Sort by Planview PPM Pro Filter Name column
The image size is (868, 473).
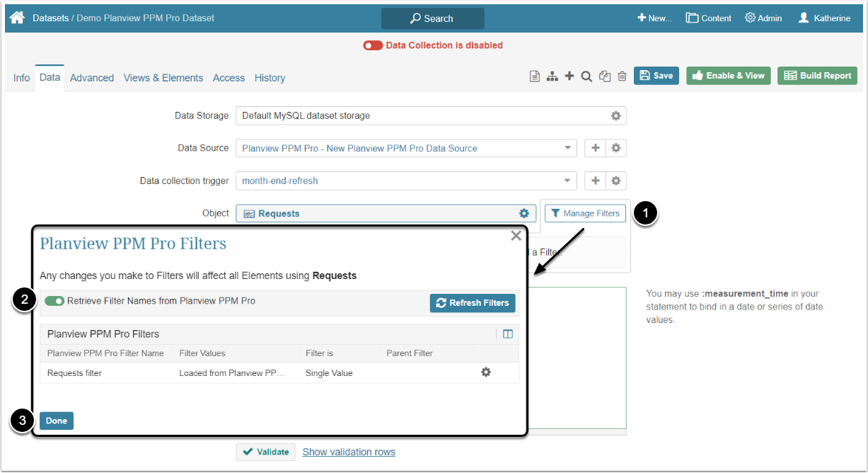(105, 353)
